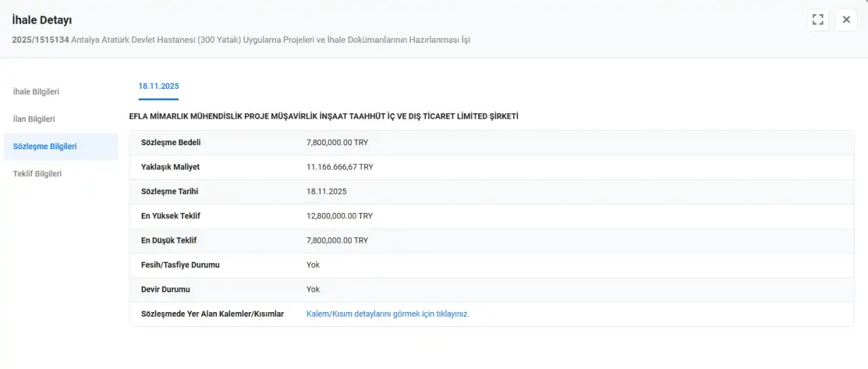The height and width of the screenshot is (369, 868).
Task: Open Kalem/Kısım detayları link
Action: click(x=387, y=314)
